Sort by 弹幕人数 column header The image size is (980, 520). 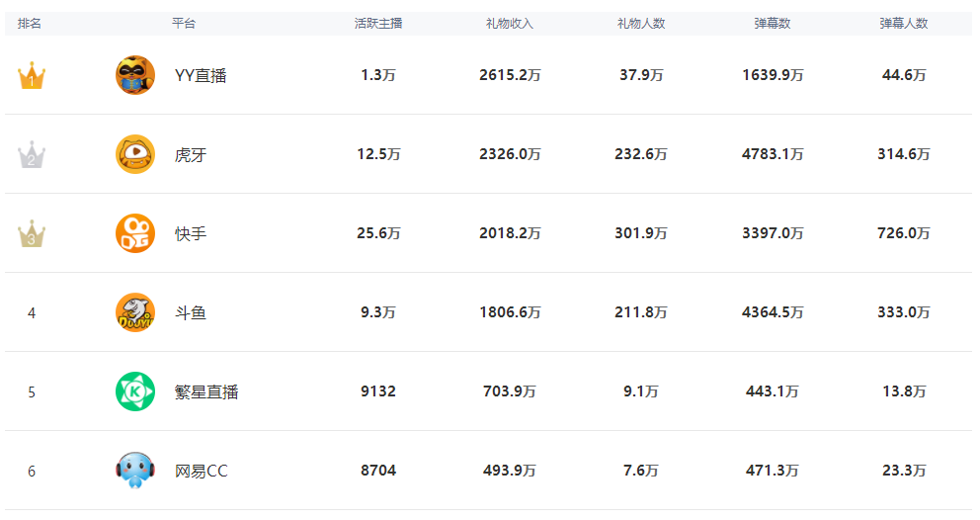904,24
